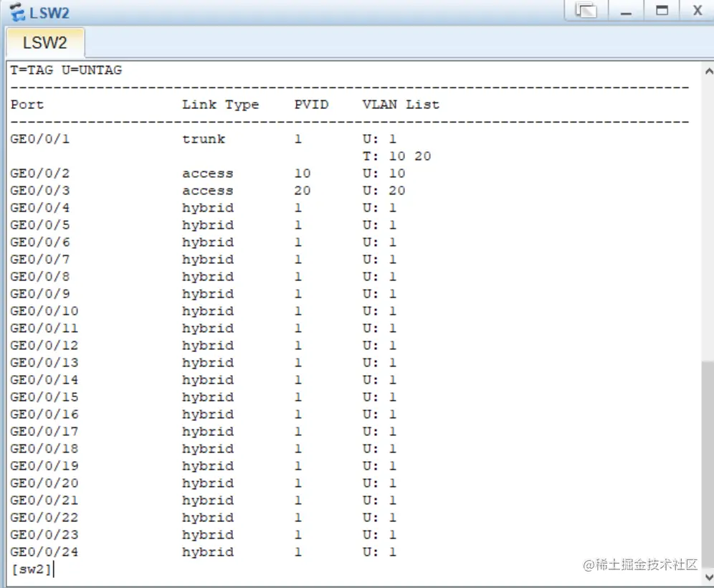Click the 'Link Type' column header

coord(220,105)
